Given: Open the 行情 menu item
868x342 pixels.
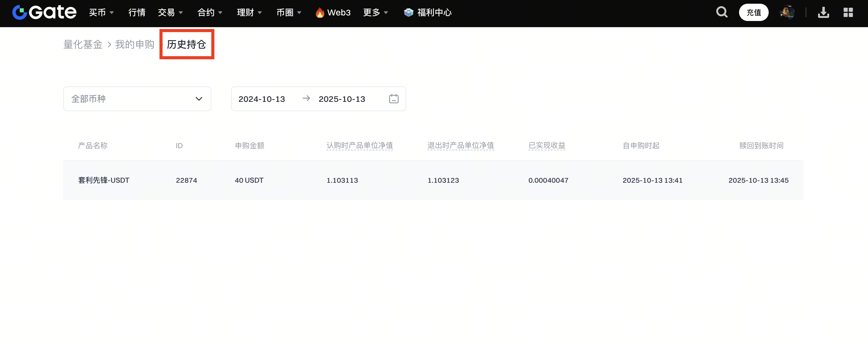Looking at the screenshot, I should tap(137, 12).
